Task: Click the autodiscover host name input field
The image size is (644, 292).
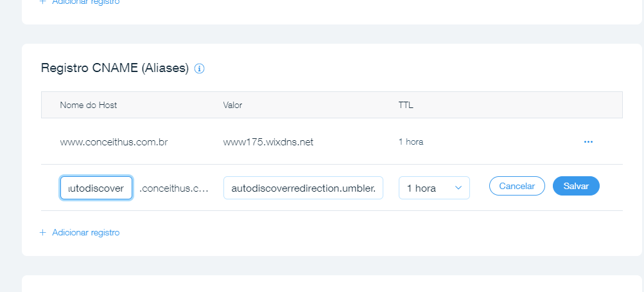Action: [x=96, y=188]
